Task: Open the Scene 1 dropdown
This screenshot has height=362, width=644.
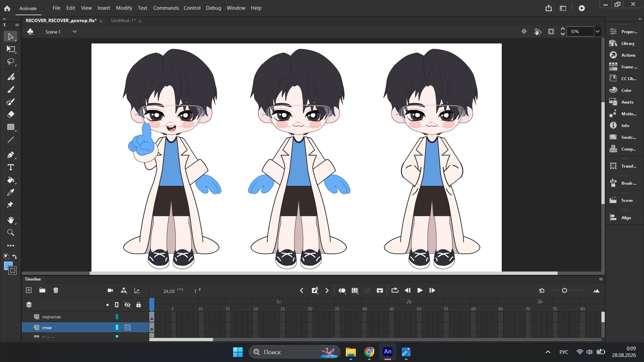Action: pos(74,32)
